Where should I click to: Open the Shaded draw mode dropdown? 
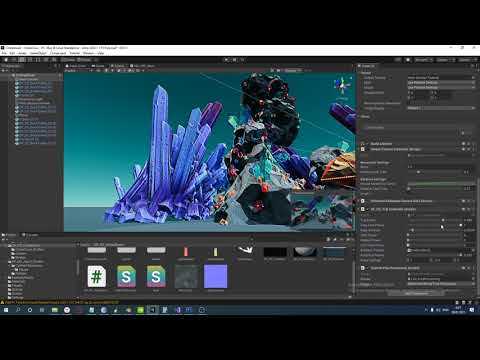coord(78,71)
